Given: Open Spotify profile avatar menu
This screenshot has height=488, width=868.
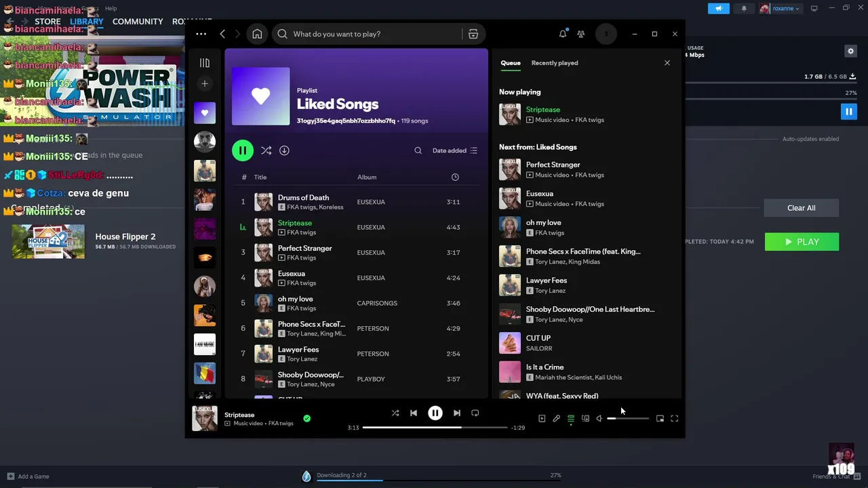Looking at the screenshot, I should (x=606, y=34).
